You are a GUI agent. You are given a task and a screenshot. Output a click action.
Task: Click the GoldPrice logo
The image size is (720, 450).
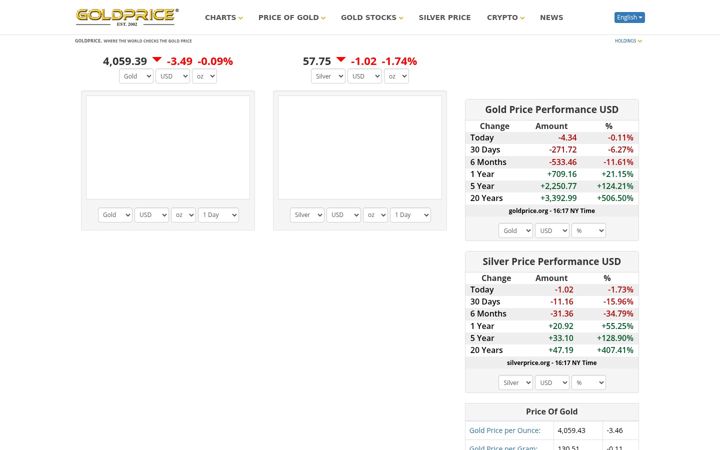click(x=127, y=17)
